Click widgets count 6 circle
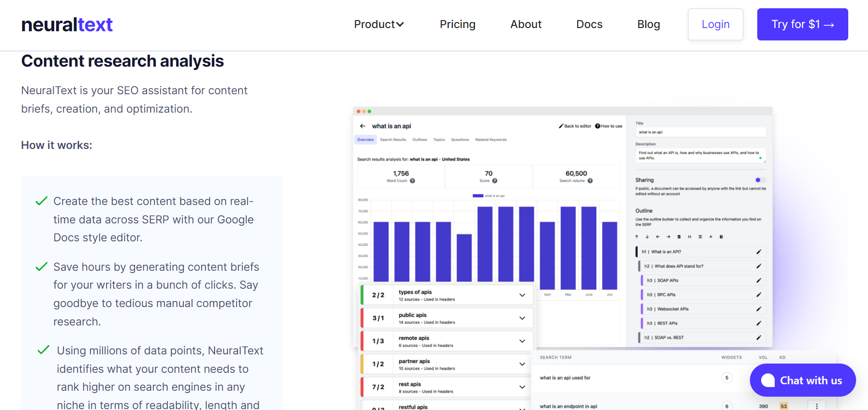Viewport: 868px width, 410px height. pyautogui.click(x=727, y=406)
